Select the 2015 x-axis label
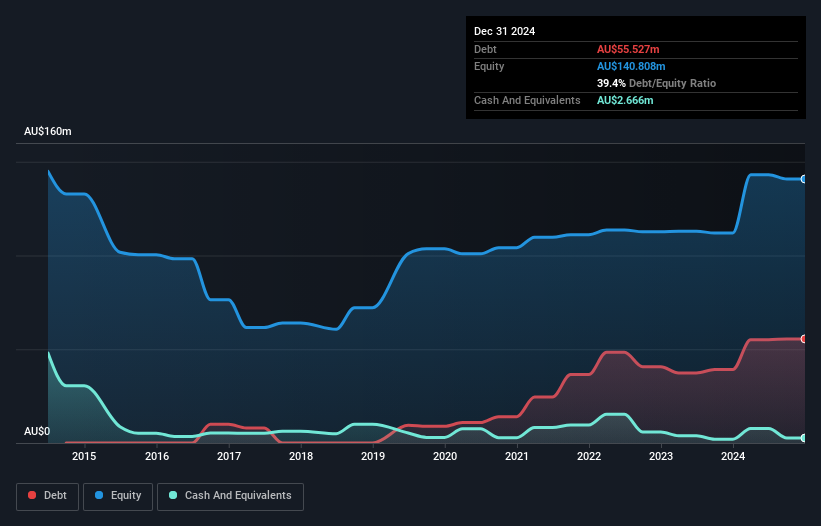Image resolution: width=821 pixels, height=526 pixels. click(x=84, y=456)
